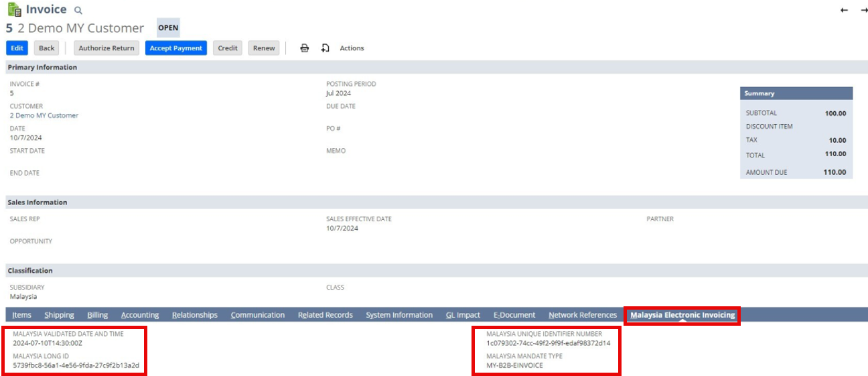Go to next record with right arrow
The image size is (868, 376).
[x=864, y=10]
